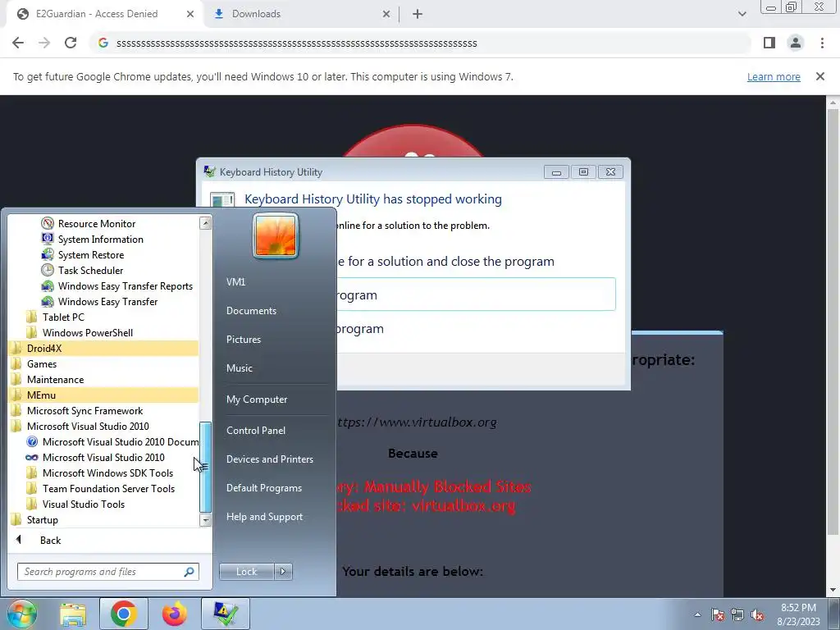This screenshot has height=630, width=840.
Task: Open Help and Support
Action: (x=265, y=517)
